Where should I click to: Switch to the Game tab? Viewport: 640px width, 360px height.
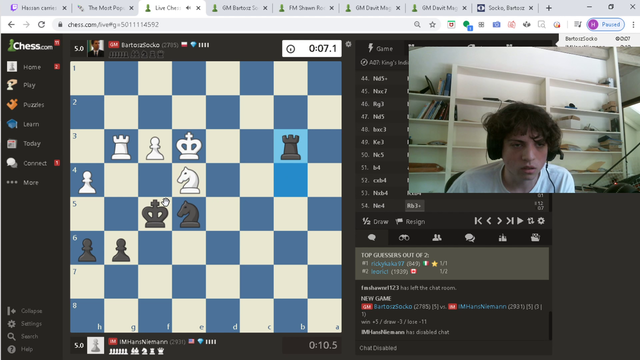coord(380,48)
